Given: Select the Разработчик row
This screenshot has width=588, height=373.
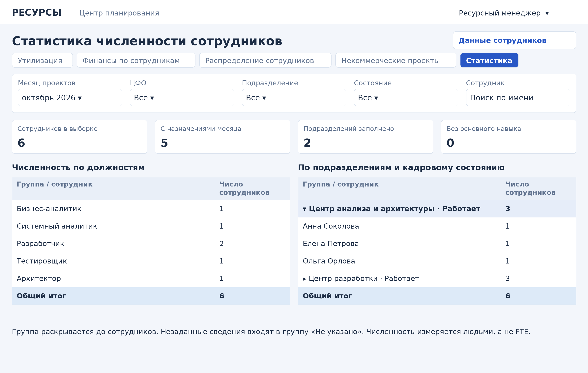Looking at the screenshot, I should click(x=151, y=243).
